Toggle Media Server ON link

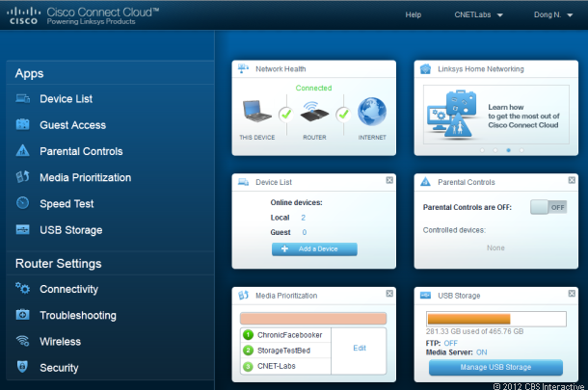[482, 352]
